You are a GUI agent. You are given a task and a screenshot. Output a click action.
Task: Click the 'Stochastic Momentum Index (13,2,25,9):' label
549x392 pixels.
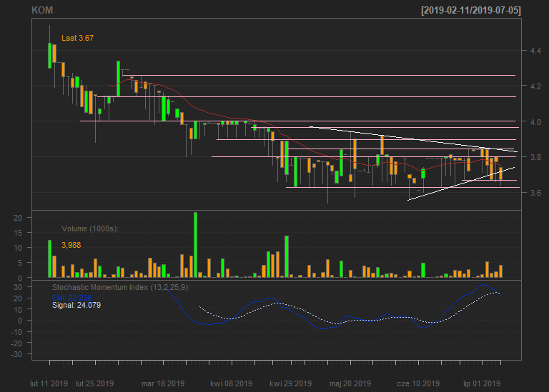pyautogui.click(x=121, y=287)
